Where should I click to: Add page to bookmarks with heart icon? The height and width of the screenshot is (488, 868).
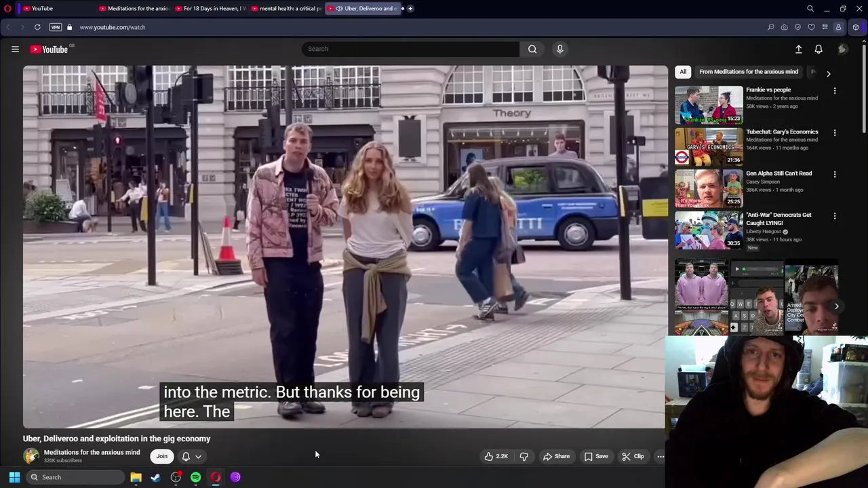(812, 27)
